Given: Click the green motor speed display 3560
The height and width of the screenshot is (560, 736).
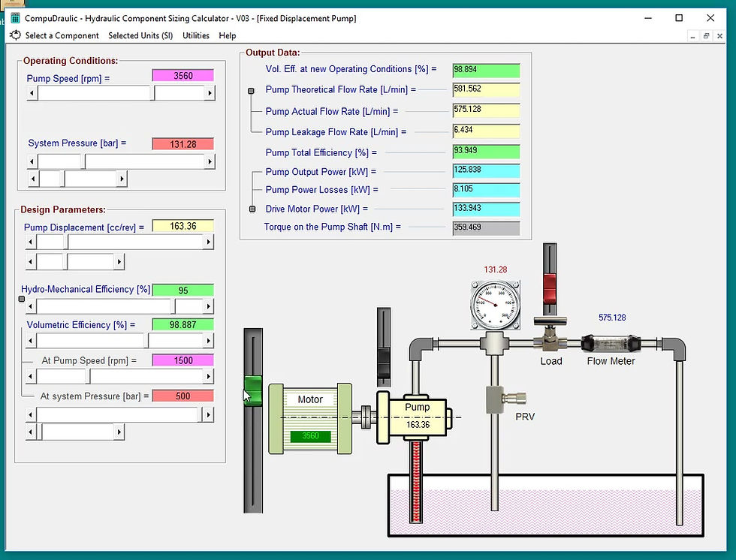Looking at the screenshot, I should pos(310,436).
